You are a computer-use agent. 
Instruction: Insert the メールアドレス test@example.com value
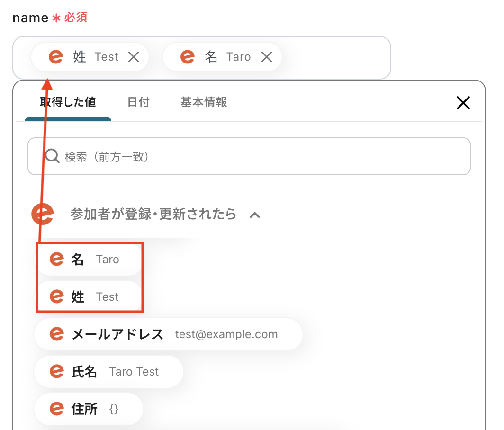(168, 334)
